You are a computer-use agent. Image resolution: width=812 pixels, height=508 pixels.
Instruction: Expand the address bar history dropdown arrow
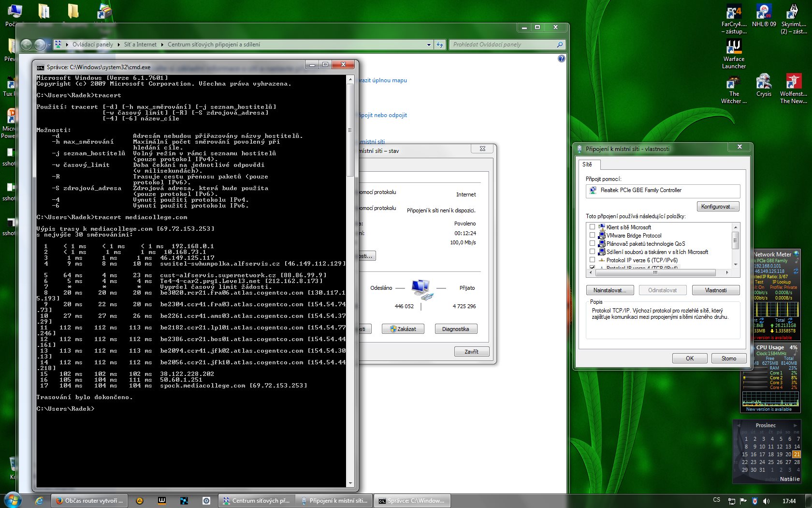[429, 45]
